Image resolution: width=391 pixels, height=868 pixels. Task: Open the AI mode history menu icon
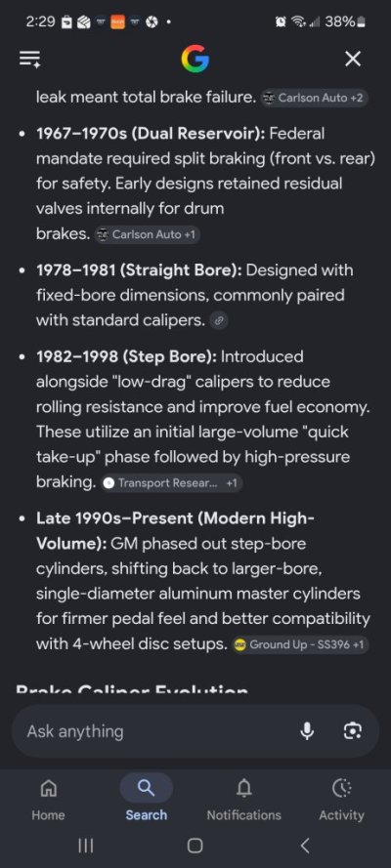pos(29,59)
